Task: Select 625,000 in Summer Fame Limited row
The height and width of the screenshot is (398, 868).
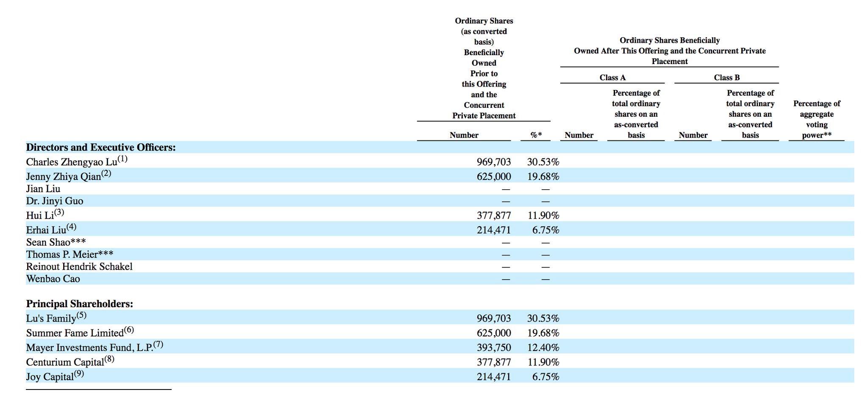Action: coord(494,333)
